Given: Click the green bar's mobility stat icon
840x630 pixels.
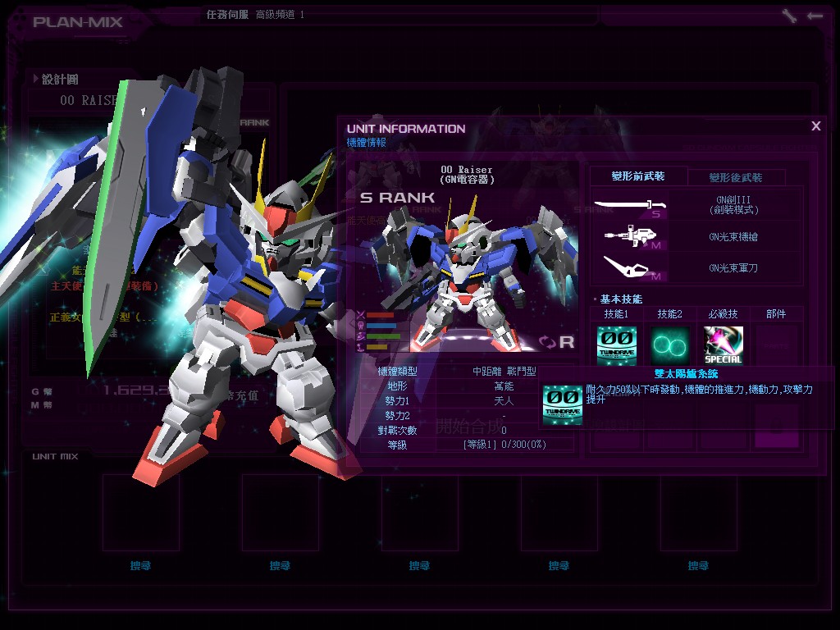Looking at the screenshot, I should click(x=361, y=336).
